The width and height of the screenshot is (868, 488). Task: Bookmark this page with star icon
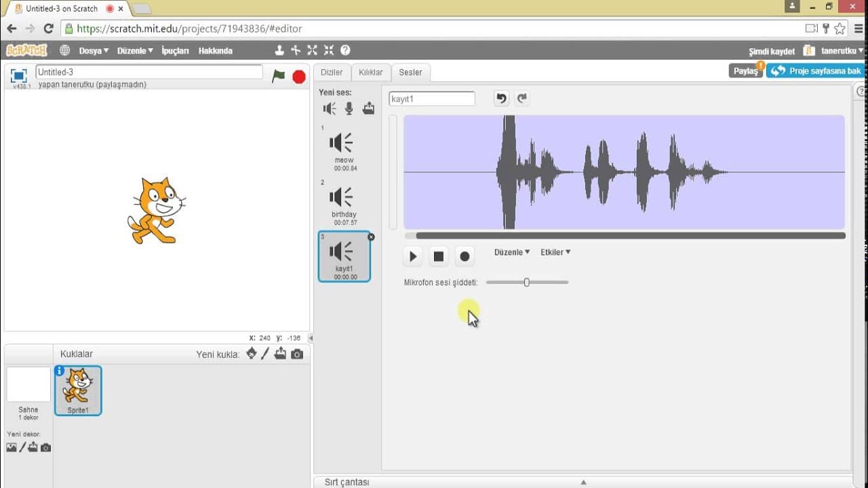[x=840, y=28]
